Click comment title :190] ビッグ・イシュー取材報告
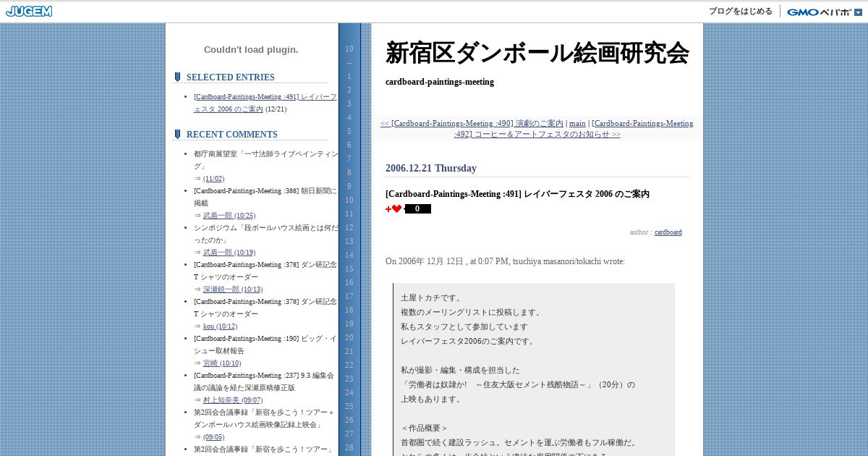Screen dimensions: 868x456 [x=265, y=345]
